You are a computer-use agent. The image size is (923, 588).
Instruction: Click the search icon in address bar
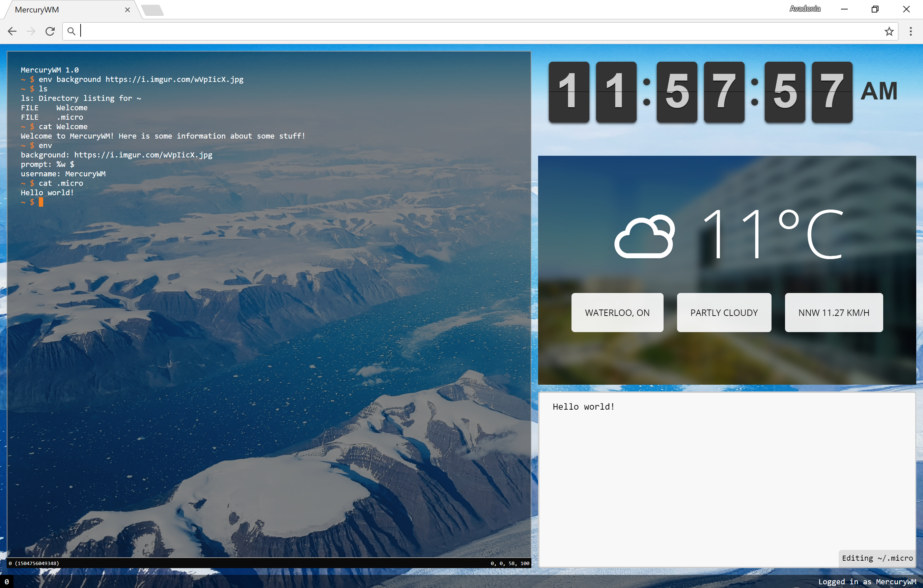(71, 31)
